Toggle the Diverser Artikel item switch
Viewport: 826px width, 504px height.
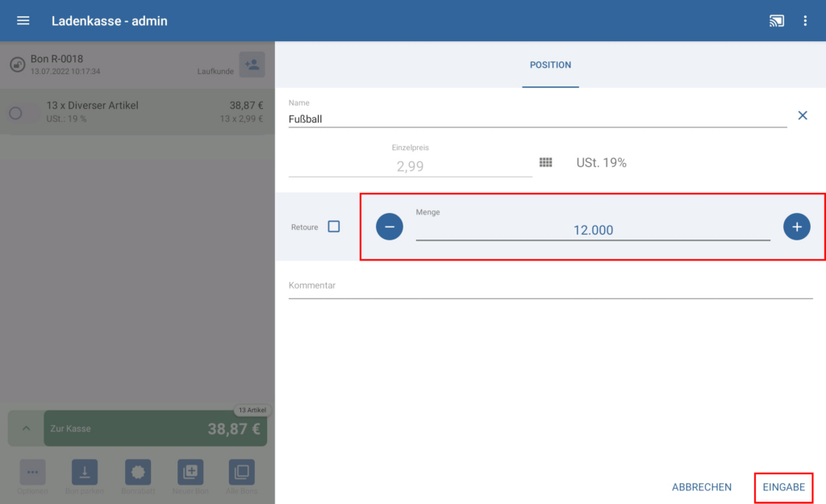pyautogui.click(x=21, y=113)
